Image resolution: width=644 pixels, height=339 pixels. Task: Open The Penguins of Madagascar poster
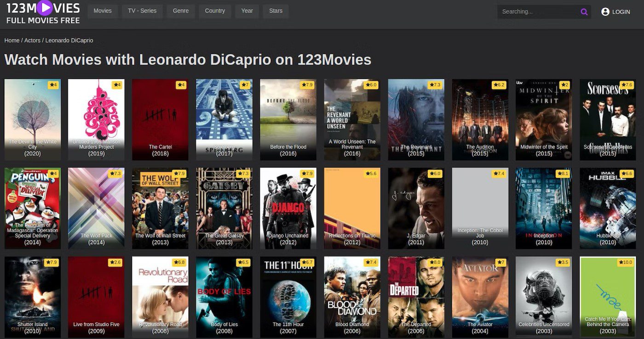pos(33,208)
